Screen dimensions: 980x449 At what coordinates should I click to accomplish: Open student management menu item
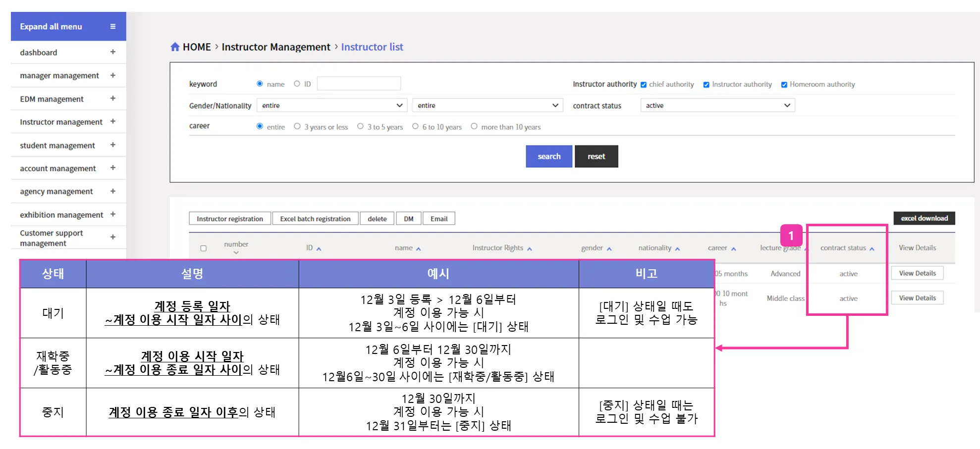coord(57,145)
